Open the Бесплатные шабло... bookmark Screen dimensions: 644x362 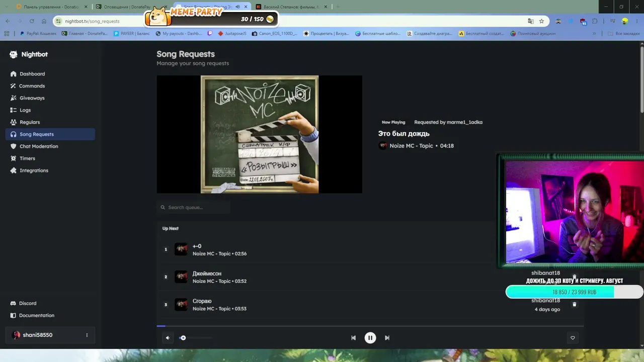378,34
